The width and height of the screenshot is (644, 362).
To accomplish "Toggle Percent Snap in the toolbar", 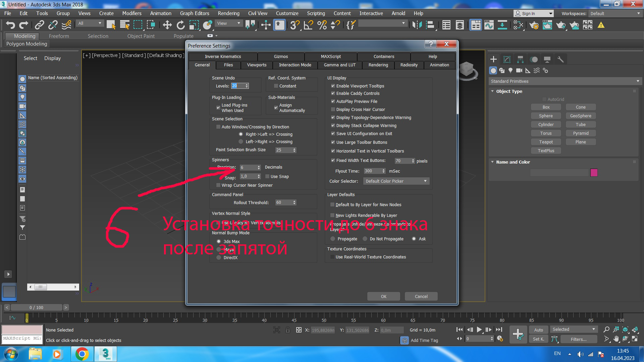I will [x=322, y=25].
